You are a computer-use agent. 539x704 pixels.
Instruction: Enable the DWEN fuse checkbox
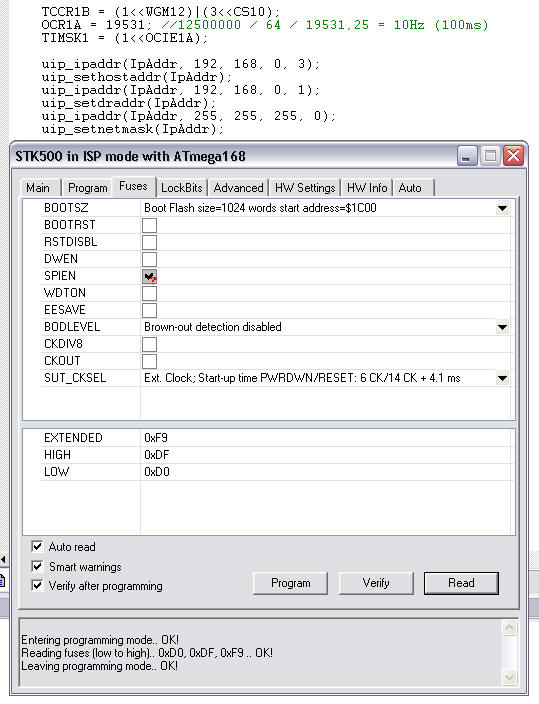point(149,260)
